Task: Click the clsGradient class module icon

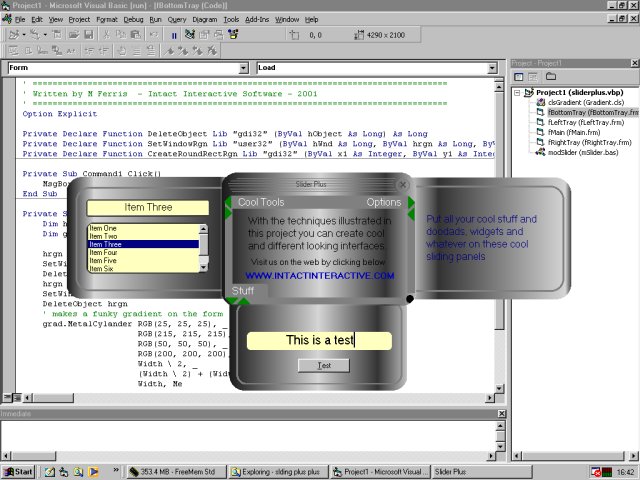Action: (541, 103)
